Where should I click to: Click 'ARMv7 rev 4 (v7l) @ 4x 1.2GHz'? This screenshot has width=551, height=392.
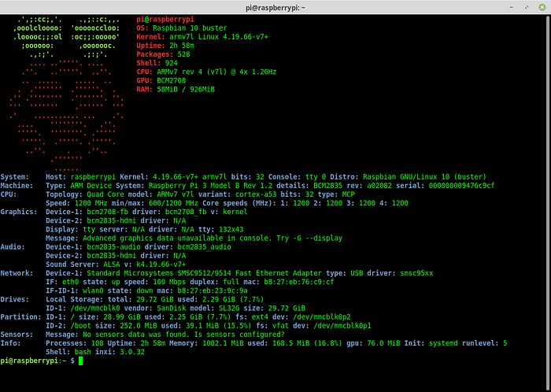216,72
